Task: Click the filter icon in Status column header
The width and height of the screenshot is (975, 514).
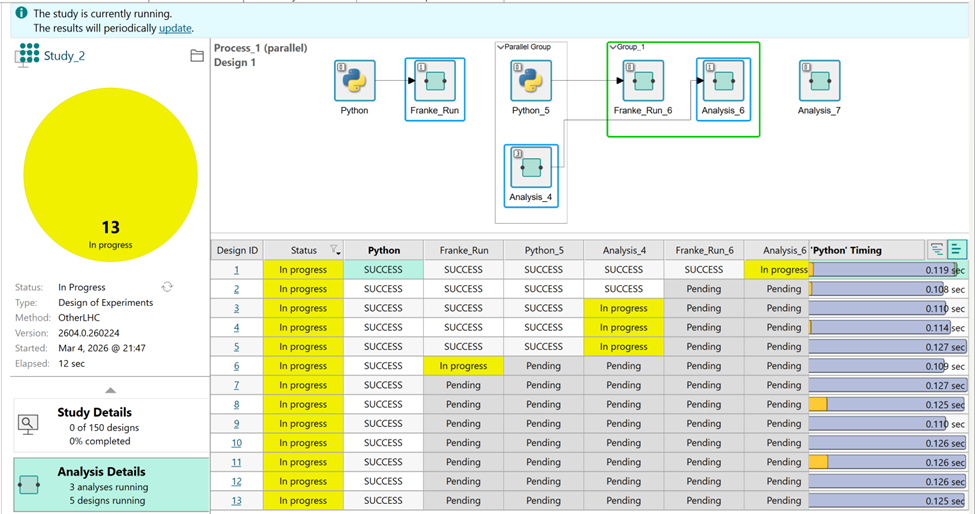Action: point(335,250)
